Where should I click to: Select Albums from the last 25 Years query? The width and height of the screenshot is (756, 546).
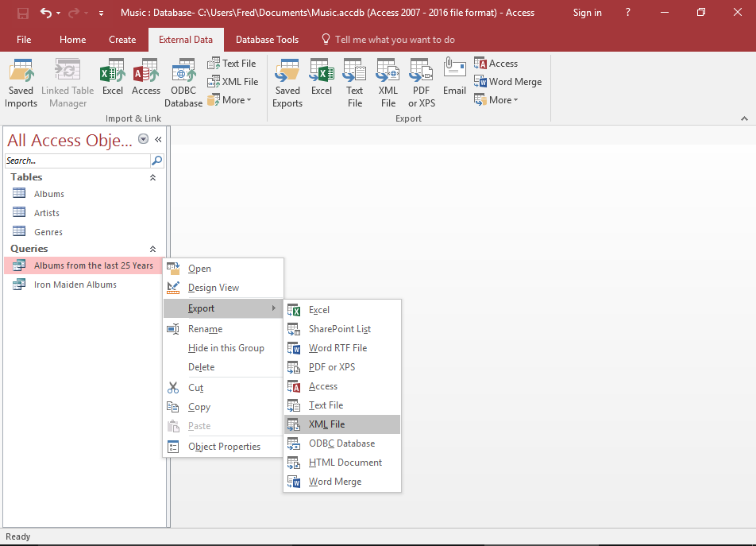[x=84, y=265]
